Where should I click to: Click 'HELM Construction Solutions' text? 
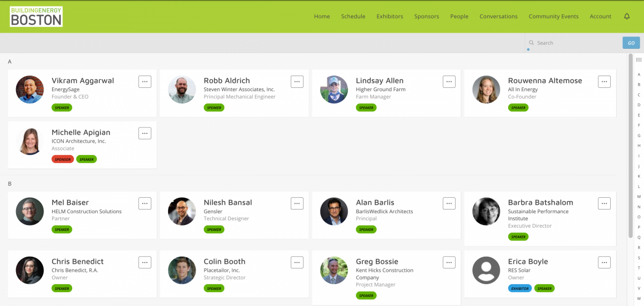click(x=86, y=211)
